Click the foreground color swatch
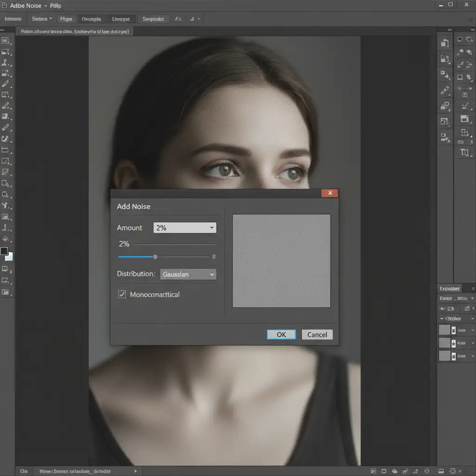 (x=4, y=251)
